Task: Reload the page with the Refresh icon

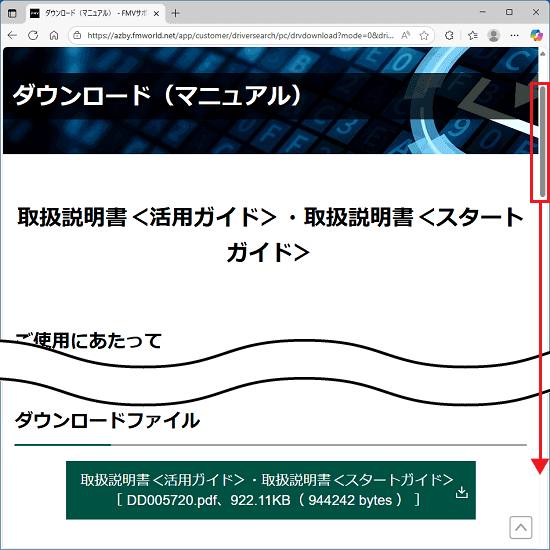Action: (x=33, y=35)
